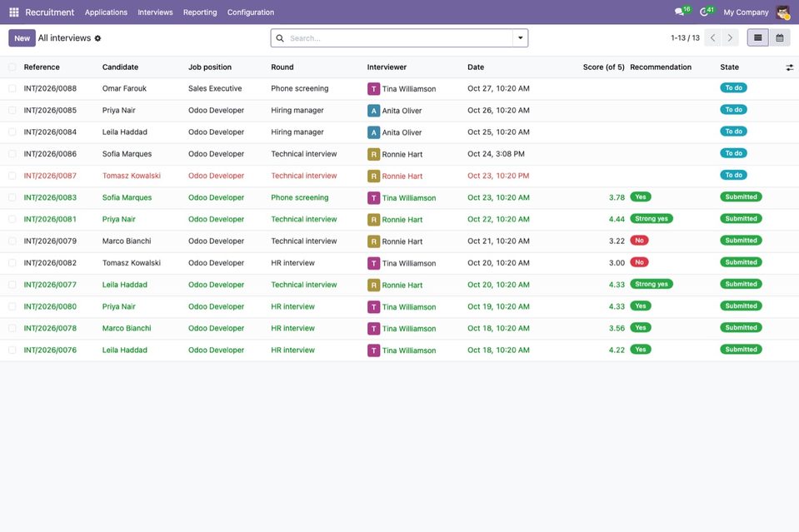Open the conversations messages icon

click(x=679, y=12)
